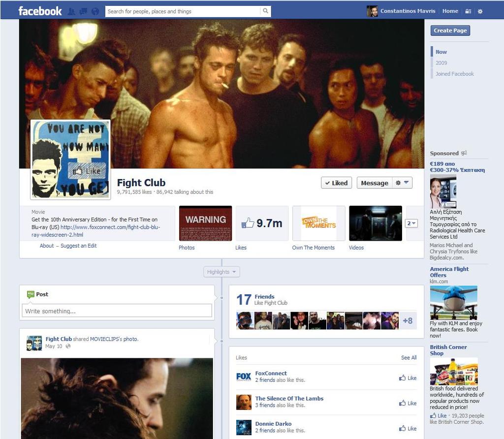This screenshot has height=439, width=504.
Task: Like The Silence Of The Lambs page
Action: (x=408, y=403)
